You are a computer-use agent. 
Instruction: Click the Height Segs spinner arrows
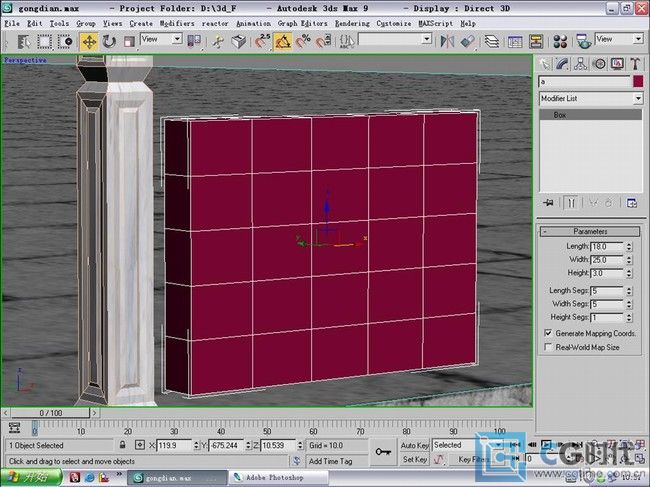click(629, 317)
